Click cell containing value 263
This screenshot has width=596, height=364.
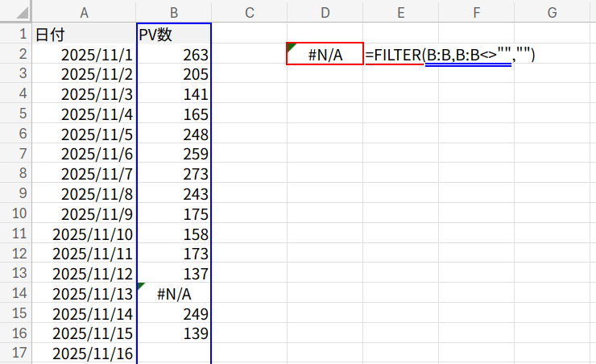(173, 55)
